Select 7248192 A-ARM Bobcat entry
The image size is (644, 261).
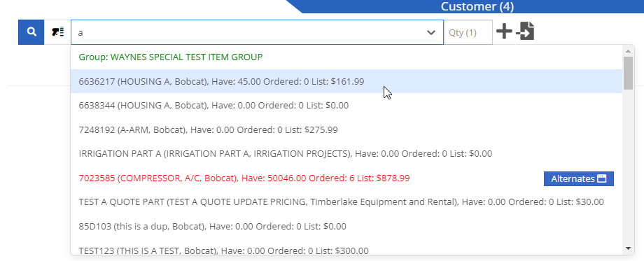tap(346, 129)
